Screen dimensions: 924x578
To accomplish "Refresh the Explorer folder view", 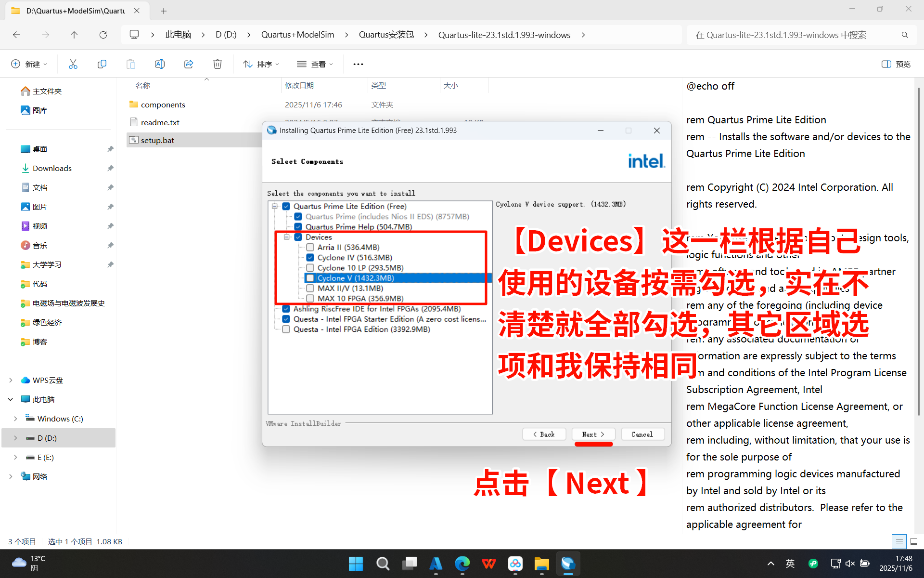I will coord(103,35).
